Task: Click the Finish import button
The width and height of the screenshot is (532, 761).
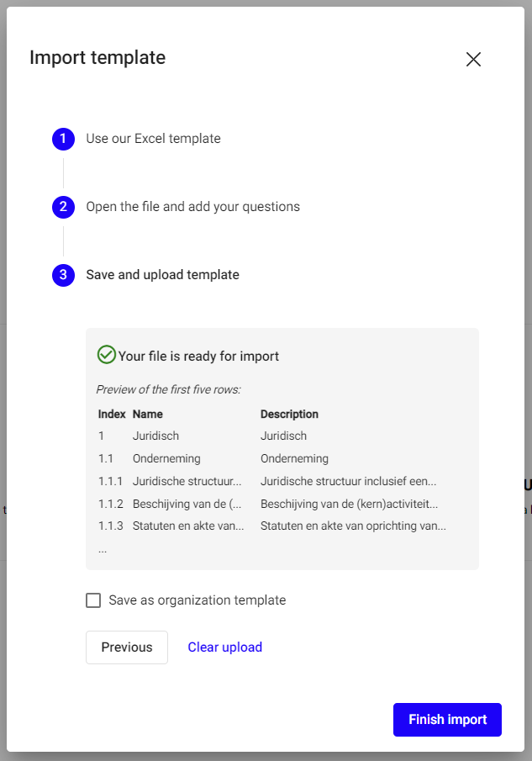Action: [x=447, y=720]
